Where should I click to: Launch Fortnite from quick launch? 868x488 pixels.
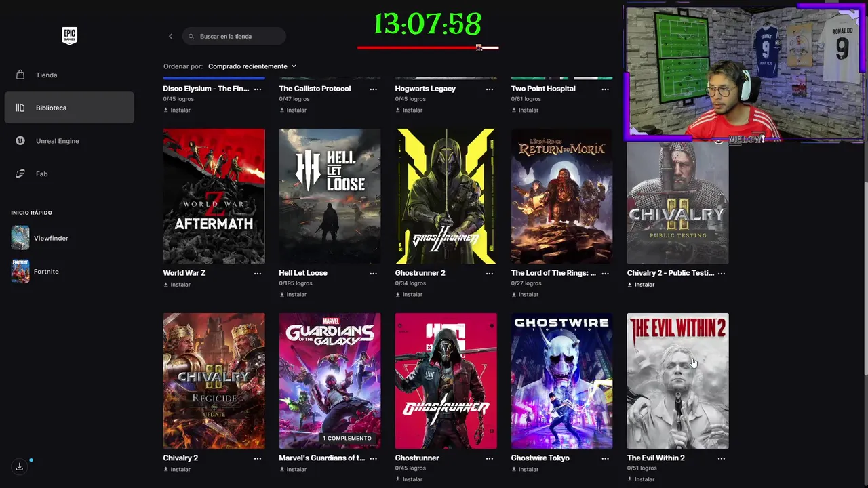46,271
